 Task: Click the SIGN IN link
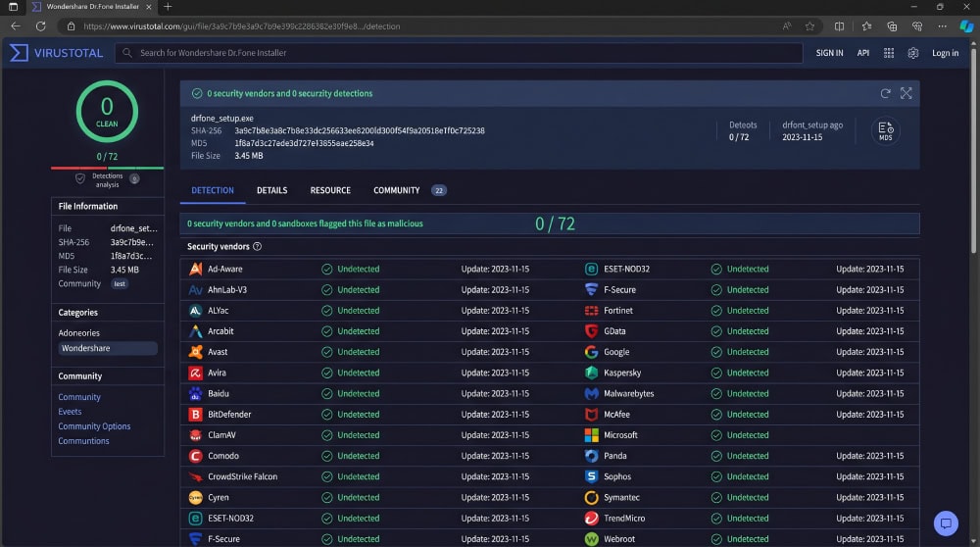(829, 53)
